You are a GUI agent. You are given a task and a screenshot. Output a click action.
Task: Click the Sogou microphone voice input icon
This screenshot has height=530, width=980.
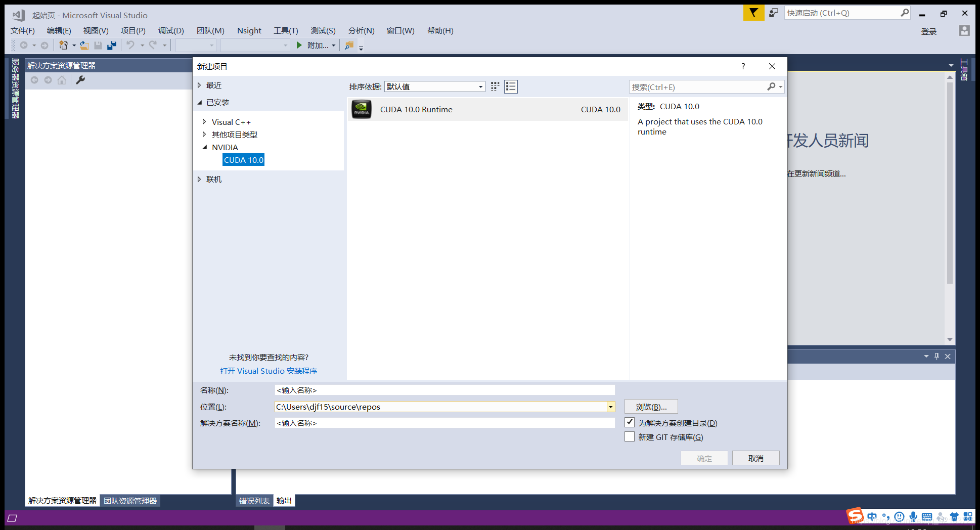(x=913, y=516)
